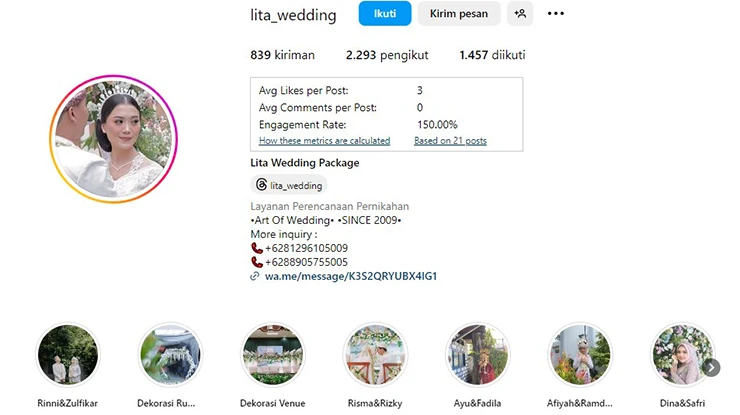The image size is (740, 415).
Task: Open the Rinni&Zulfikar story highlight
Action: coord(68,355)
